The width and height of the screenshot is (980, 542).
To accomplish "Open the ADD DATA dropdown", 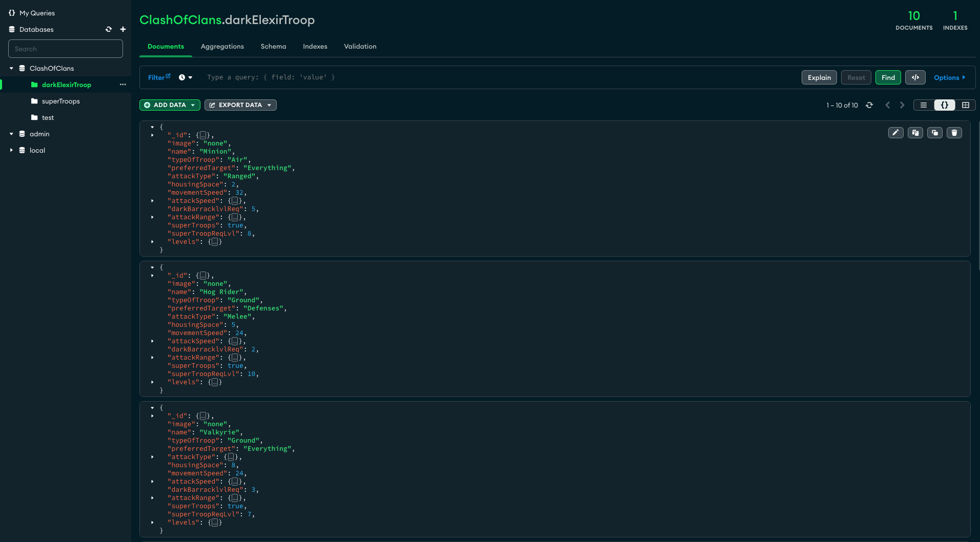I will [x=170, y=105].
